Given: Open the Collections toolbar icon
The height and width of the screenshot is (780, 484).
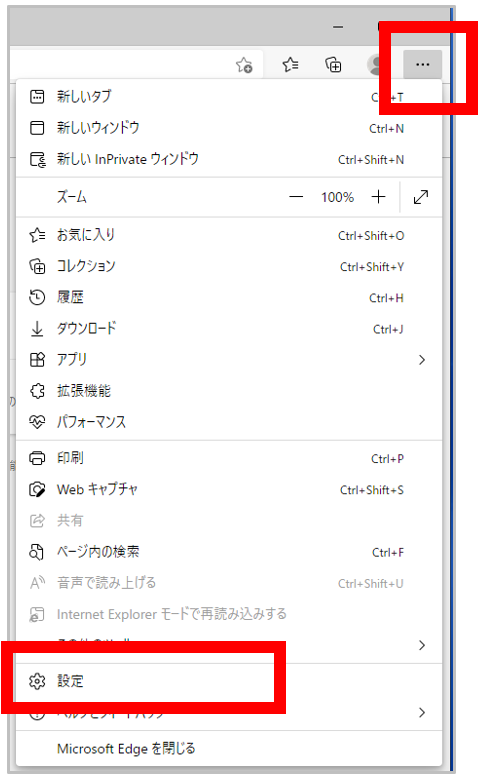Looking at the screenshot, I should [333, 65].
